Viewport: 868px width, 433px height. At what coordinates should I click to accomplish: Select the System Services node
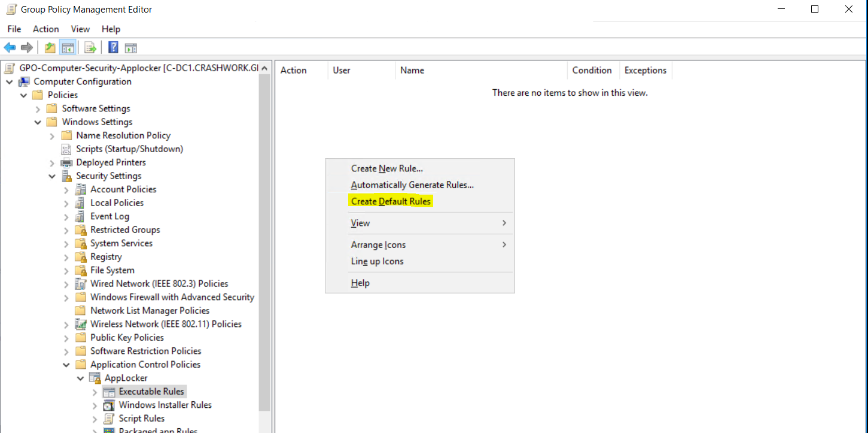tap(121, 243)
